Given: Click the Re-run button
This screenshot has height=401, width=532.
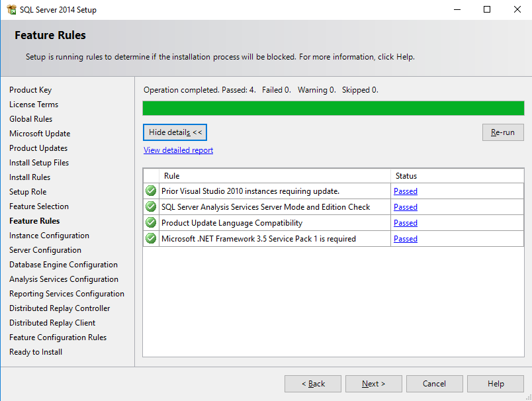Looking at the screenshot, I should tap(503, 132).
